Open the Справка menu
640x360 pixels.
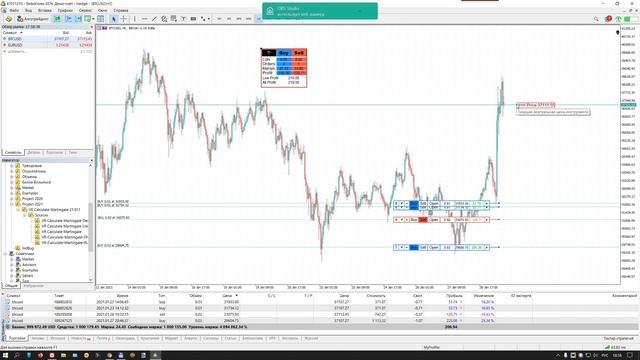pyautogui.click(x=120, y=10)
